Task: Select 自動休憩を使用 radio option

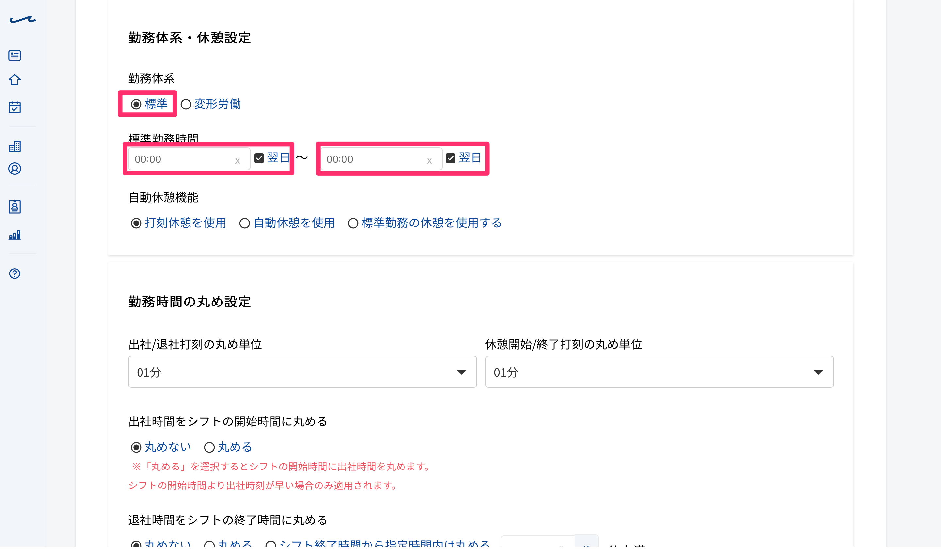Action: coord(244,223)
